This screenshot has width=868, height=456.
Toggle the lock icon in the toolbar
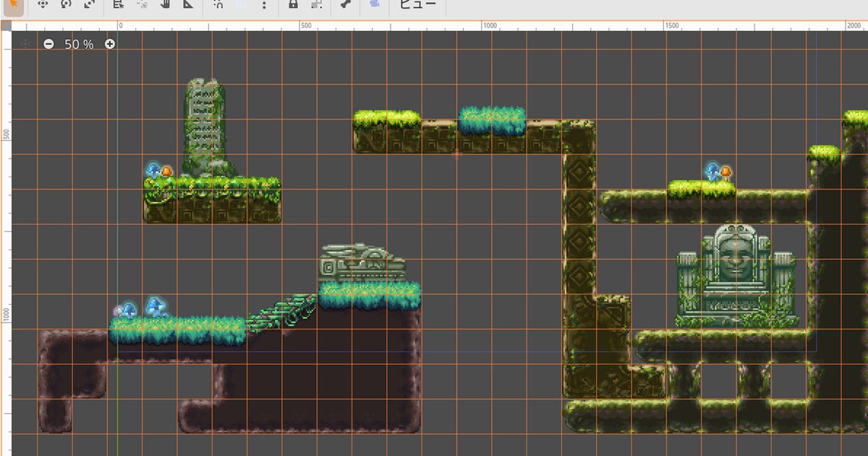pos(293,4)
